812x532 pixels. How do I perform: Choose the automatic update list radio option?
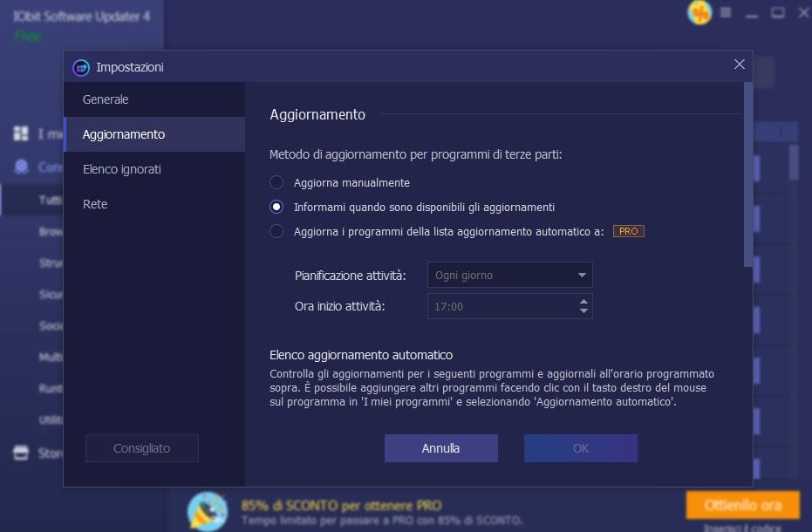pyautogui.click(x=276, y=231)
